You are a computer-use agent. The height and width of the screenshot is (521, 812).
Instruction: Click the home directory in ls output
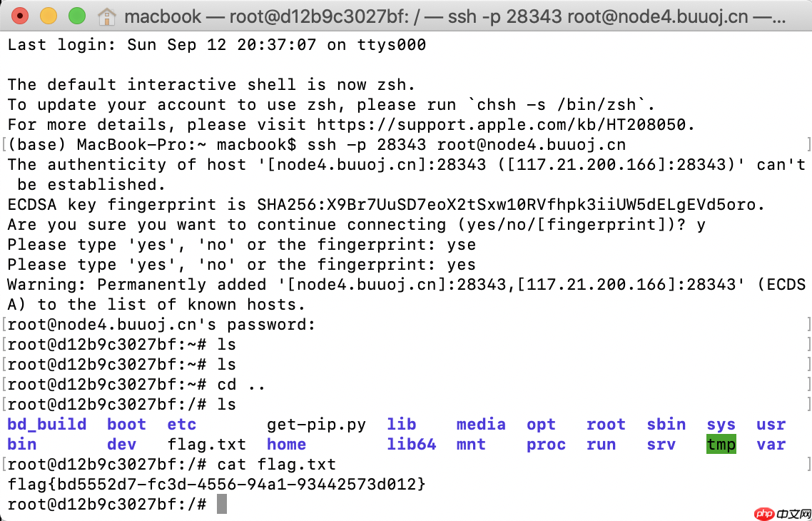[286, 445]
